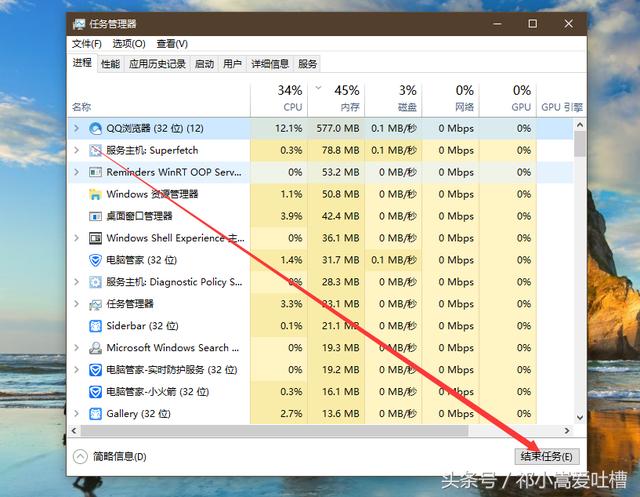This screenshot has height=497, width=640.
Task: Select the Siderbar (32 位) process name
Action: 142,326
